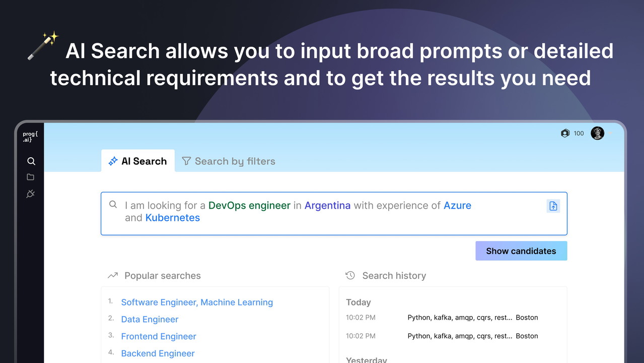Image resolution: width=644 pixels, height=363 pixels.
Task: Reopen the second 10:02 PM history search
Action: 460,336
